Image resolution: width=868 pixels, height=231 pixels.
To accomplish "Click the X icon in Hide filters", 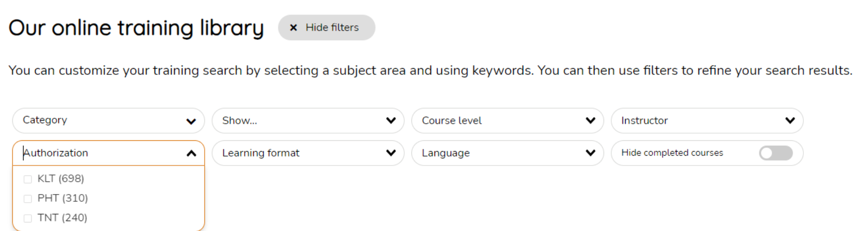I will coord(293,28).
